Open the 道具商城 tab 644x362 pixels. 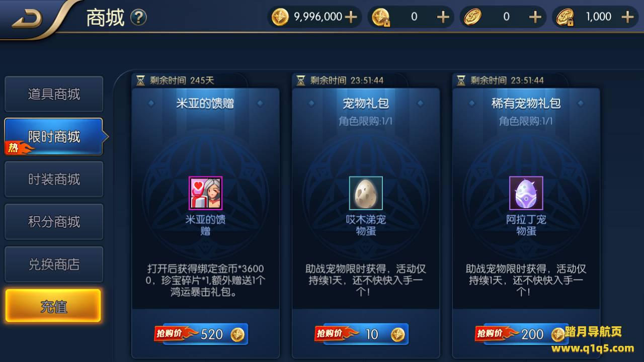point(54,94)
